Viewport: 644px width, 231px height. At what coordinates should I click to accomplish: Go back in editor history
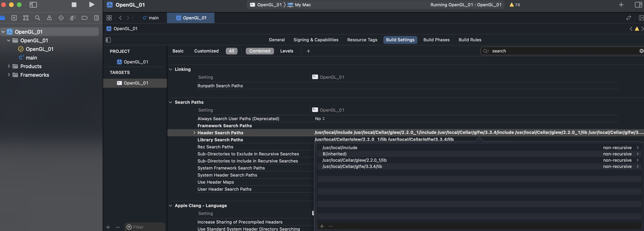pos(121,18)
